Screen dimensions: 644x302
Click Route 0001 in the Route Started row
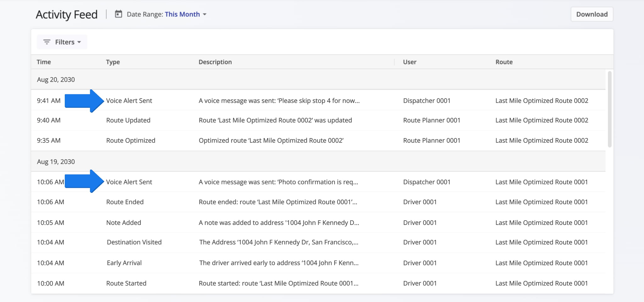(x=541, y=283)
